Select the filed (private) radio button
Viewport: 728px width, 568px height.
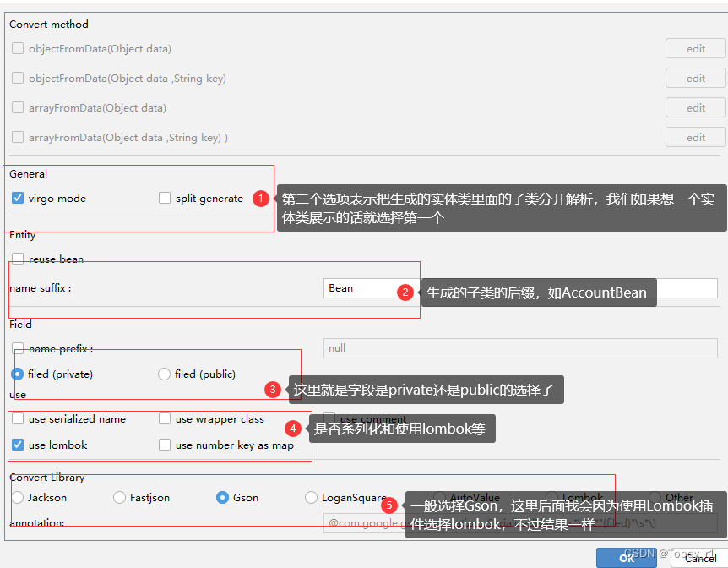[x=17, y=374]
